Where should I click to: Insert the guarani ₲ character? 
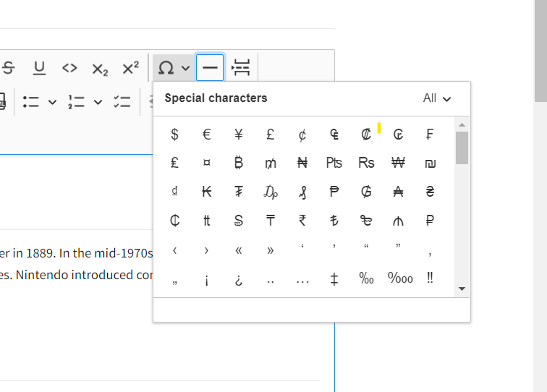pos(366,192)
